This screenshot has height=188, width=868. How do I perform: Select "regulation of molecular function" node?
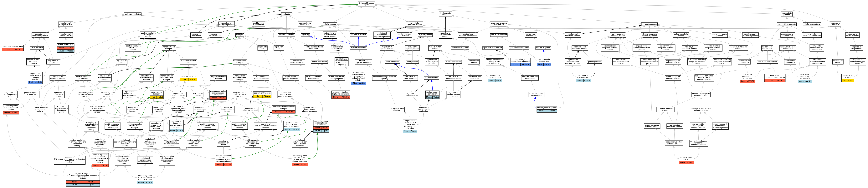click(x=58, y=78)
